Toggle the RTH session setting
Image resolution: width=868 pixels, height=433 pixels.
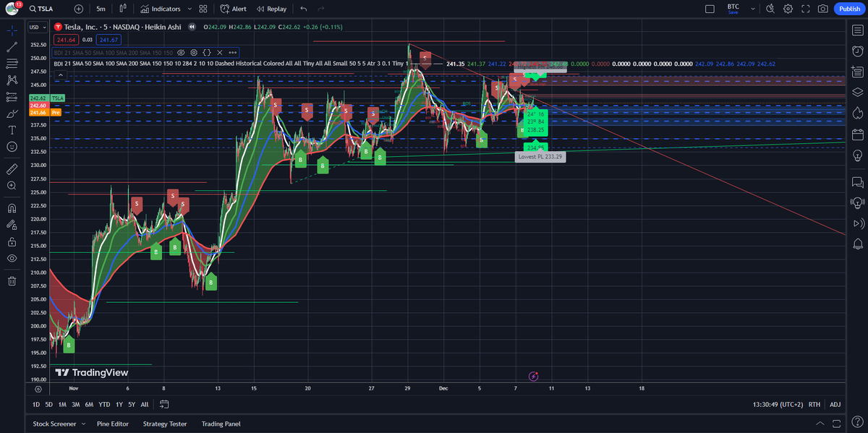[x=814, y=404]
